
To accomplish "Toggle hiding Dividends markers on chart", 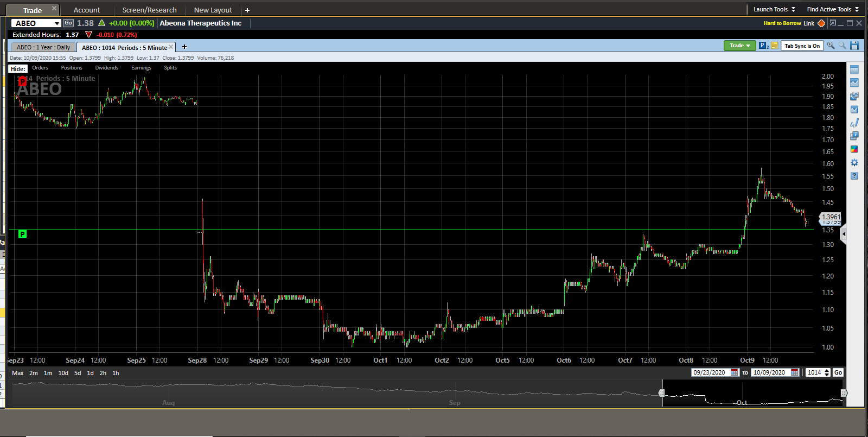I will click(x=107, y=68).
